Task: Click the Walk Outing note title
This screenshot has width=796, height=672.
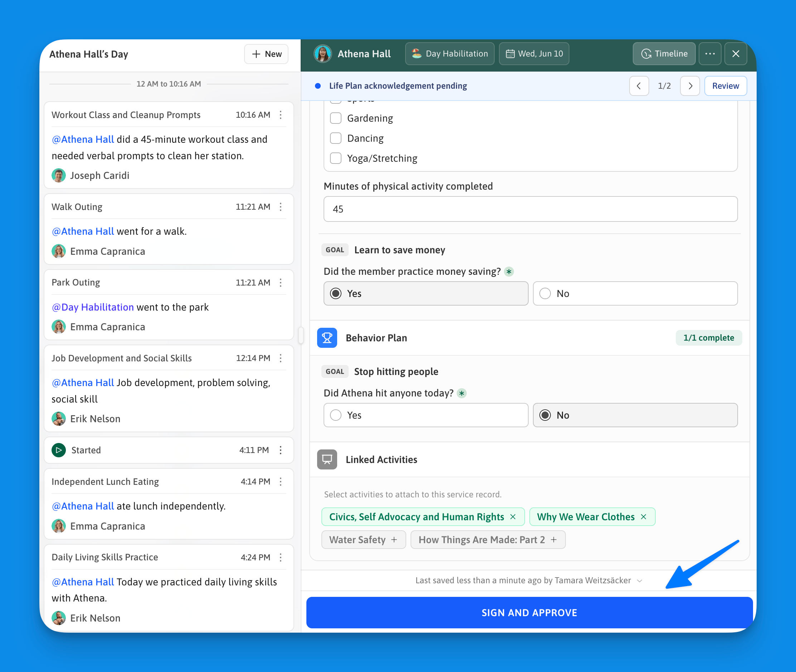Action: [77, 207]
